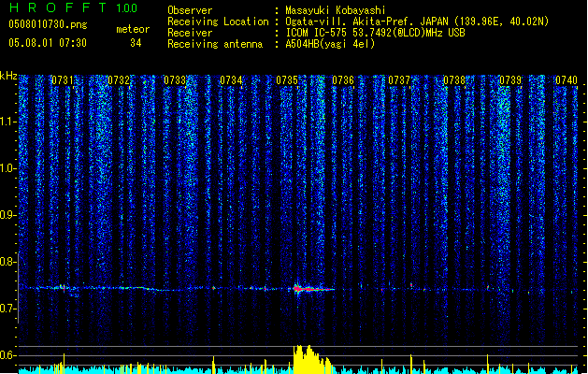Screen dimensions: 588x374
Task: Click the 1.1 kHz axis label
Action: click(x=7, y=122)
